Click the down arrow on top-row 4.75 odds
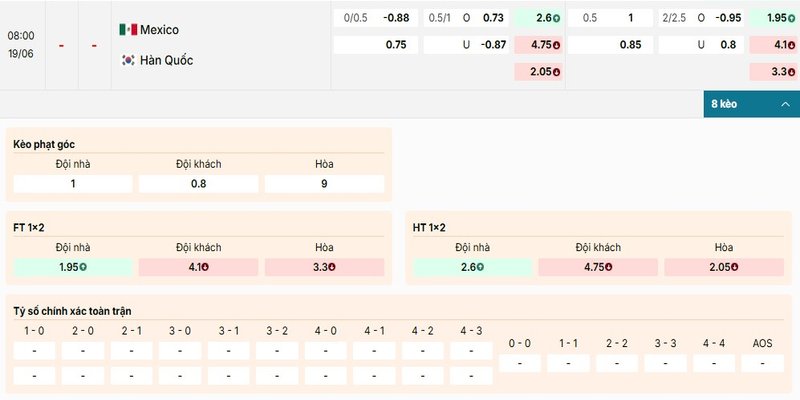The width and height of the screenshot is (800, 400). coord(556,45)
